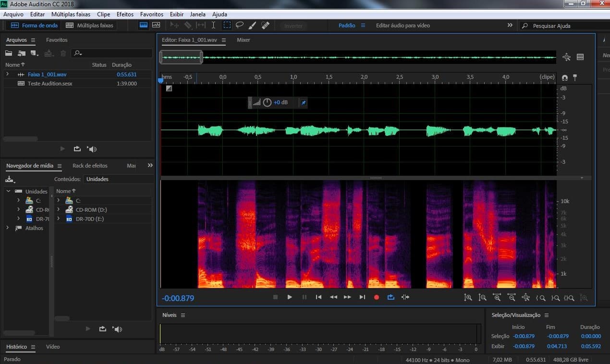Viewport: 610px width, 364px height.
Task: Toggle the marker pin icon on ruler
Action: (575, 77)
